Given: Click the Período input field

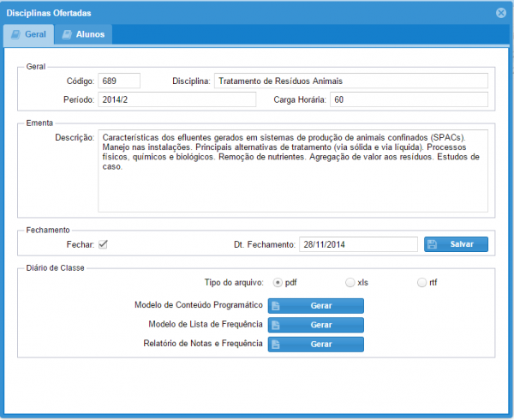Looking at the screenshot, I should pos(176,99).
